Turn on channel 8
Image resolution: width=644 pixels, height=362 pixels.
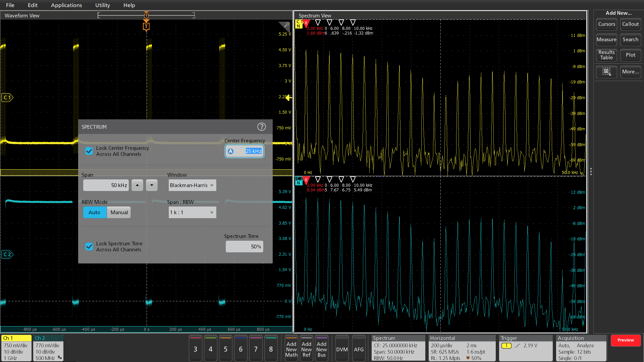271,348
